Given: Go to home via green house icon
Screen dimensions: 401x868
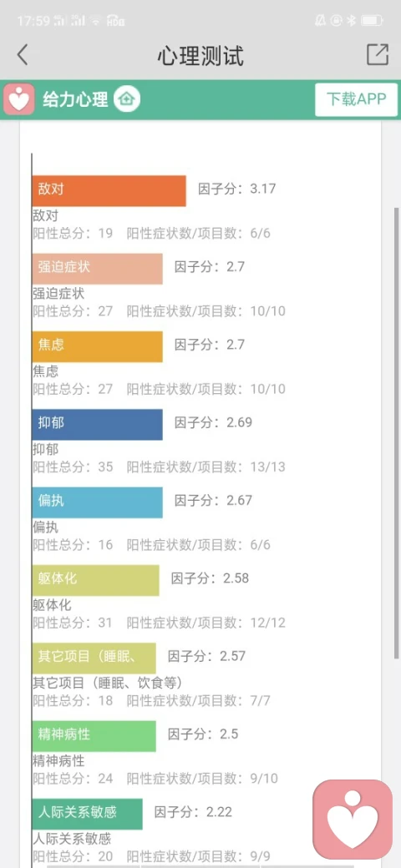Looking at the screenshot, I should tap(127, 99).
